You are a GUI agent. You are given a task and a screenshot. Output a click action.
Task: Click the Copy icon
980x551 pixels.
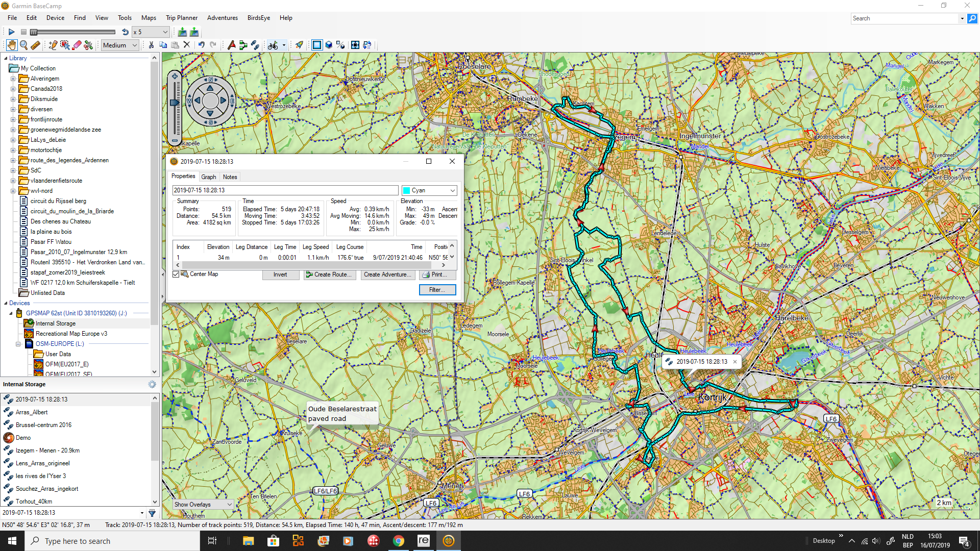pos(163,45)
